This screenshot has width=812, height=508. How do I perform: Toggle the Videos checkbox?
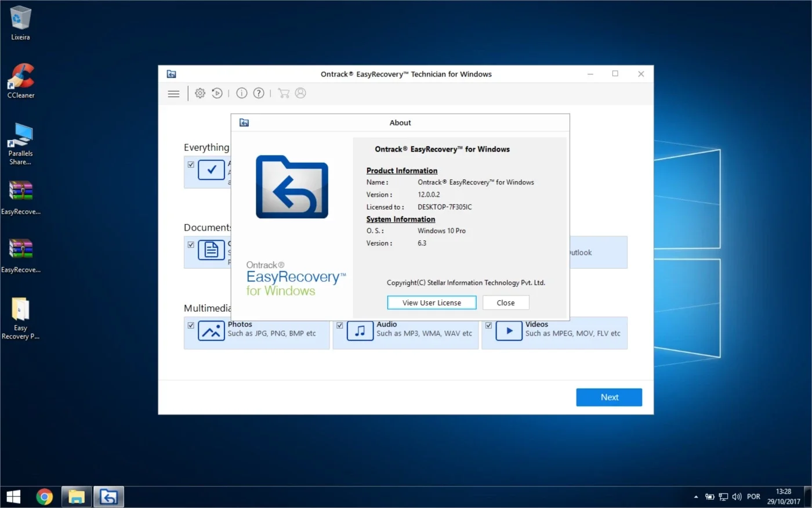489,326
